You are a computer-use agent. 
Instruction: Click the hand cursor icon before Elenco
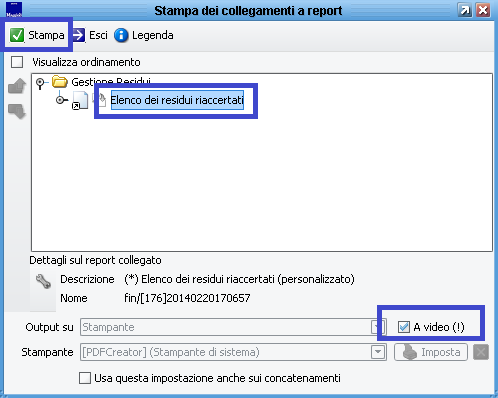point(99,100)
